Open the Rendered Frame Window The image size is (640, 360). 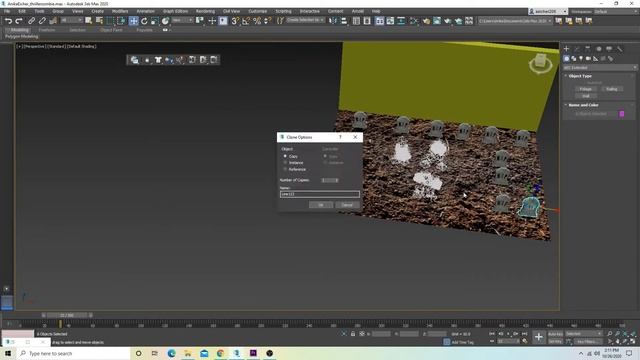point(437,21)
